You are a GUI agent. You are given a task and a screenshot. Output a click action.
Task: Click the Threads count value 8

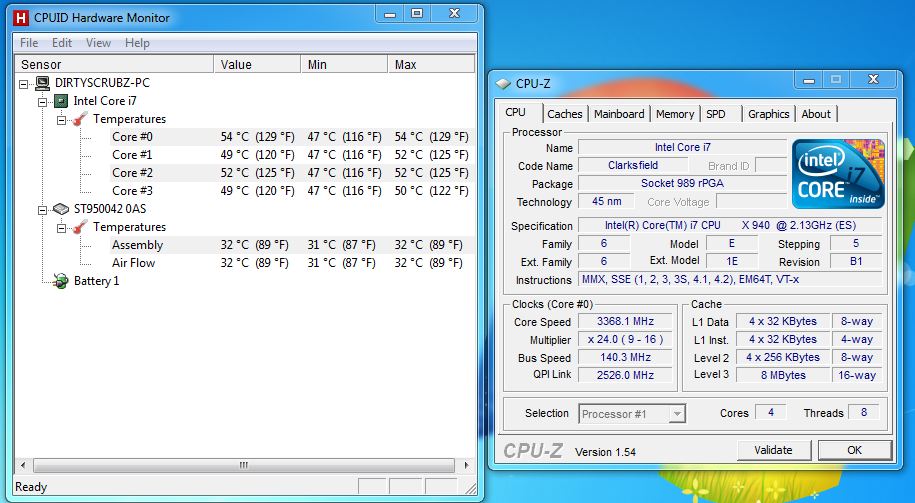tap(864, 413)
